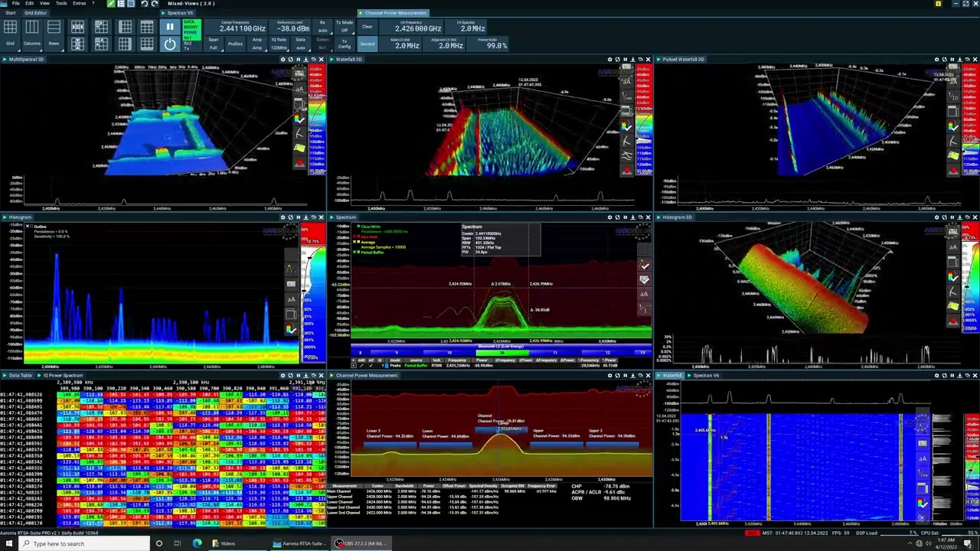Screen dimensions: 980x551
Task: Click the color palette icon in Histogram sidebar
Action: (291, 330)
